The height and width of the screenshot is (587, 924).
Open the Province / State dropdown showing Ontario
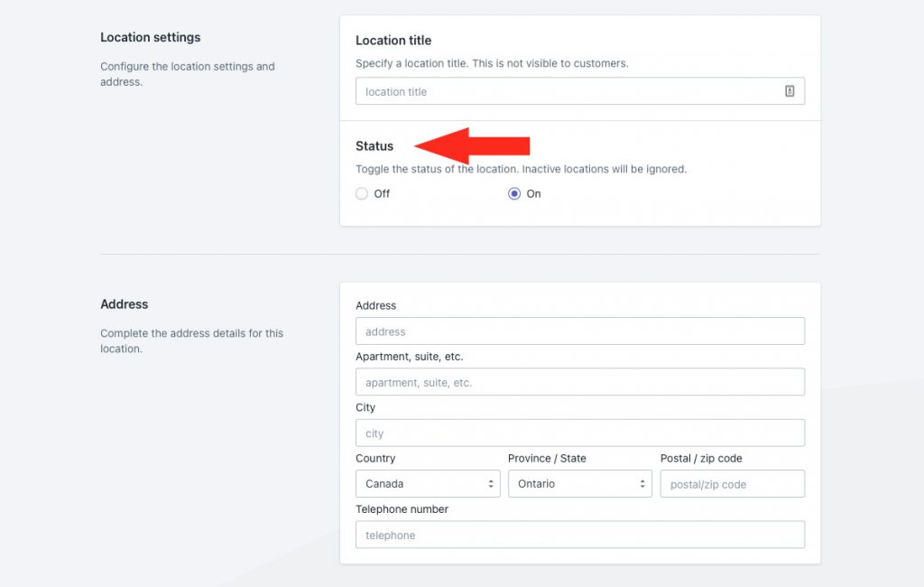(x=580, y=484)
